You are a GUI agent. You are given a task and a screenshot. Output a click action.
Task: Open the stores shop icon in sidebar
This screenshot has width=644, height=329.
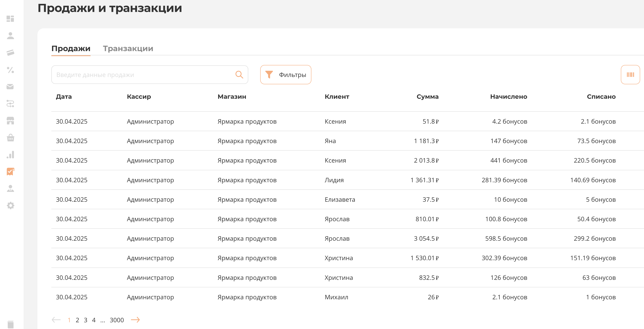(10, 121)
